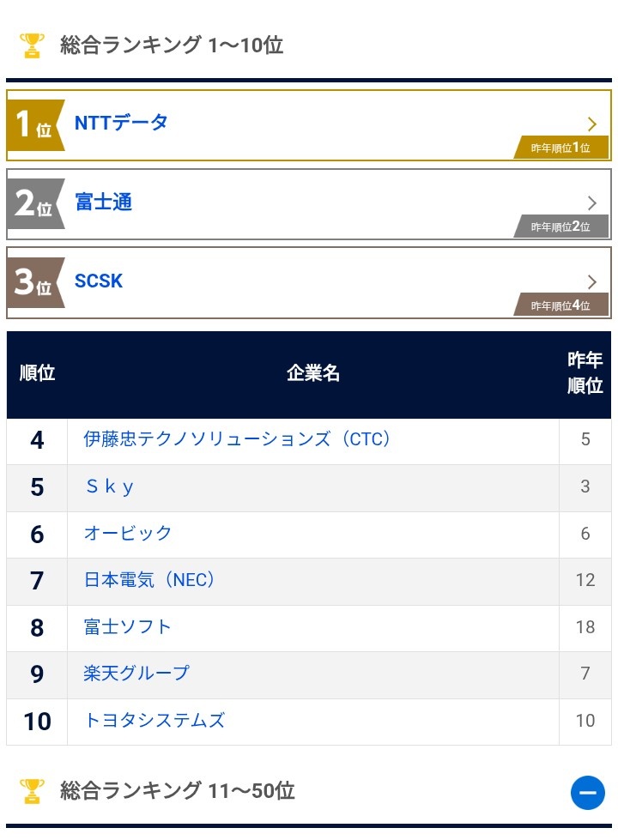Collapse the 総合ランキング 11〜50位 section

click(587, 792)
